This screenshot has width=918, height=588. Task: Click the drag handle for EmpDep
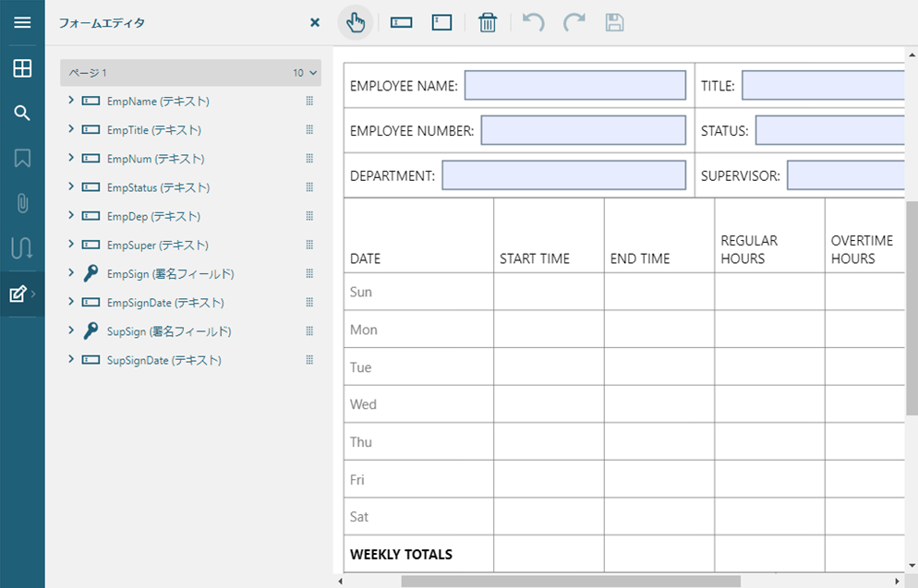[309, 217]
